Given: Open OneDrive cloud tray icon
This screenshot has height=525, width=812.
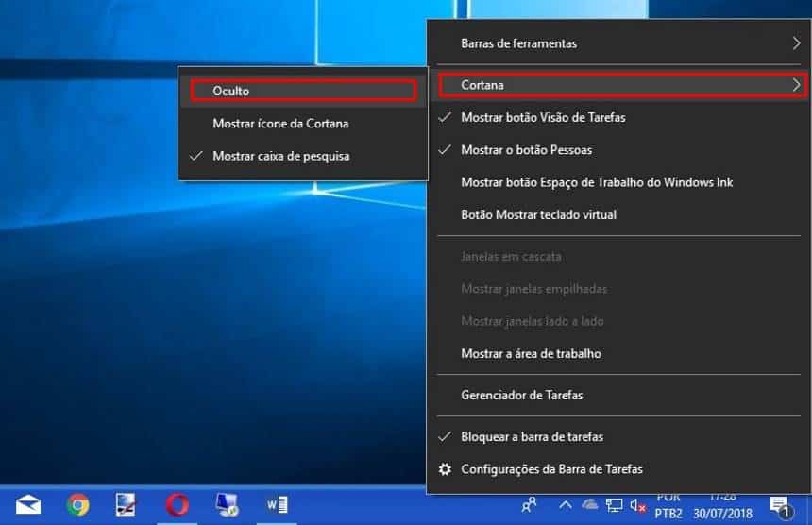Looking at the screenshot, I should tap(589, 504).
